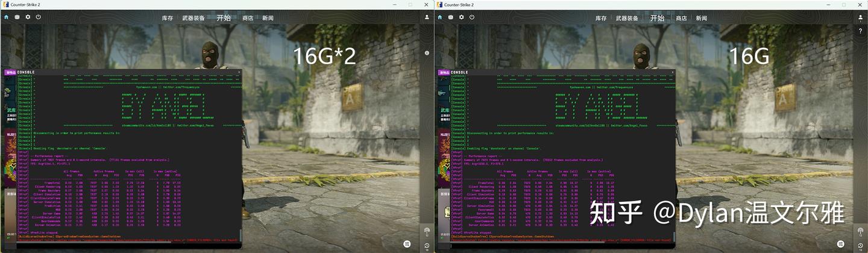
Task: Click the masked agent character in right window
Action: (643, 55)
